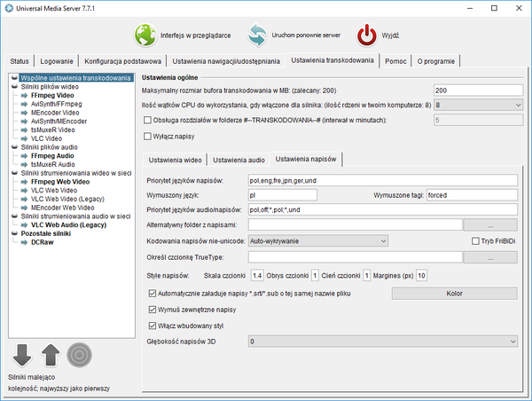The height and width of the screenshot is (401, 532).
Task: Click the move engine up arrow
Action: 51,355
